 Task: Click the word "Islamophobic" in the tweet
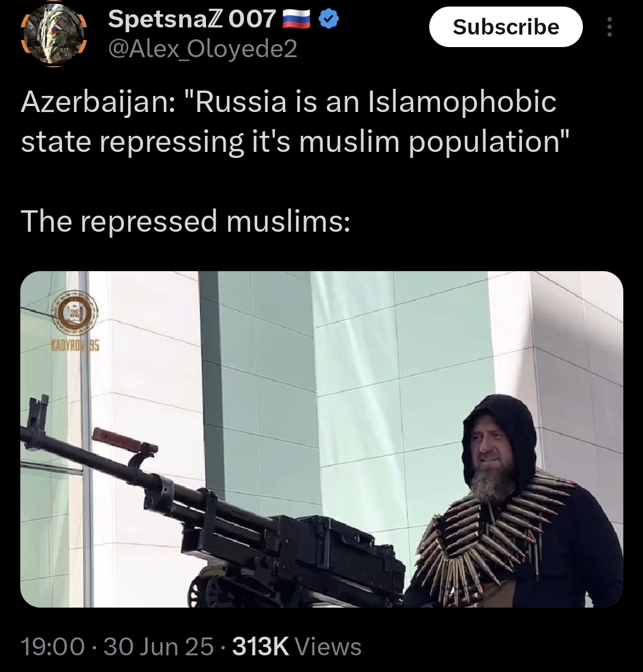[x=462, y=103]
